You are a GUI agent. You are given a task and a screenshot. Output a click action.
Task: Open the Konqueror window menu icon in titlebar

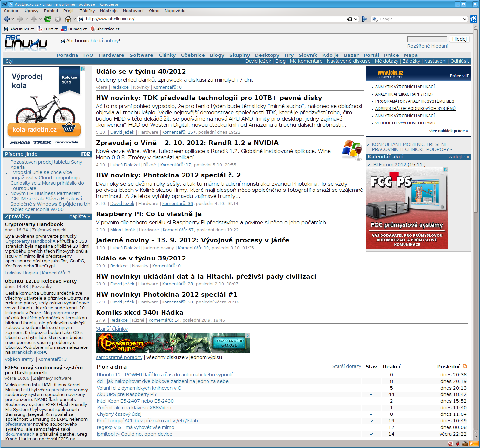[x=4, y=4]
